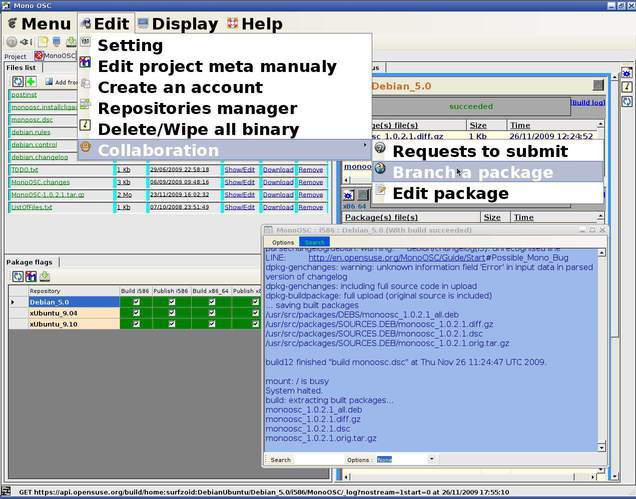Toggle Build i586 checkbox for xUbuntu_9.04

[136, 313]
